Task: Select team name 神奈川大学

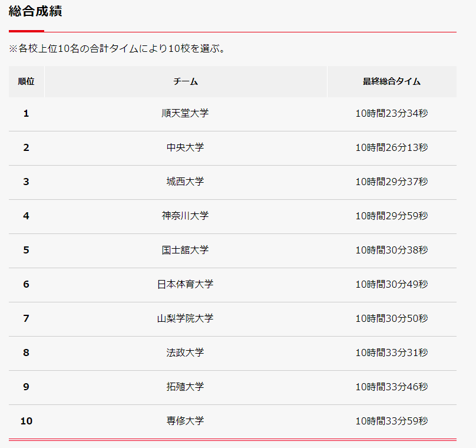Action: tap(185, 216)
